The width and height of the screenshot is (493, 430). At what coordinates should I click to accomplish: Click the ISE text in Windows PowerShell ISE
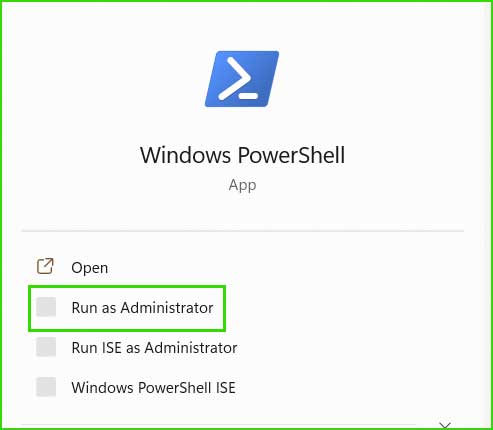pos(226,388)
